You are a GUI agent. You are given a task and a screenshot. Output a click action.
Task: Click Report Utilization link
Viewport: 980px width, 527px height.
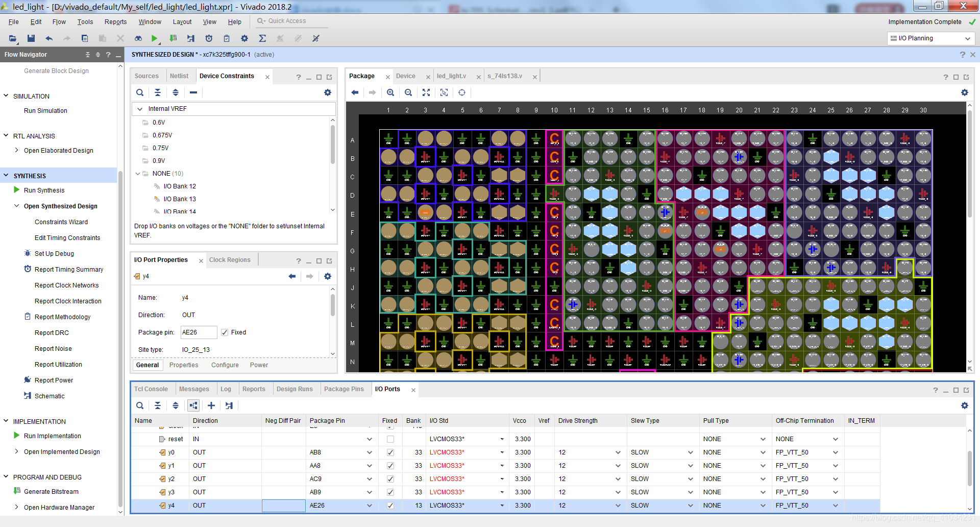[x=58, y=365]
